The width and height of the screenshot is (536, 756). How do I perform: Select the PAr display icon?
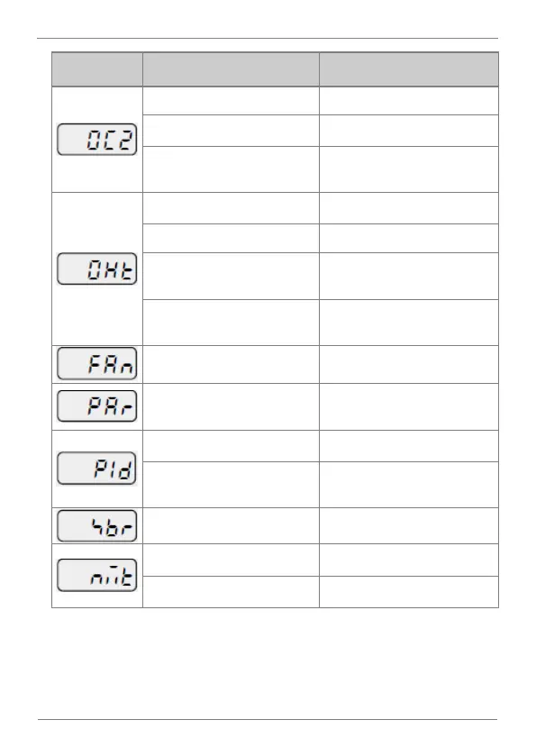(x=97, y=406)
